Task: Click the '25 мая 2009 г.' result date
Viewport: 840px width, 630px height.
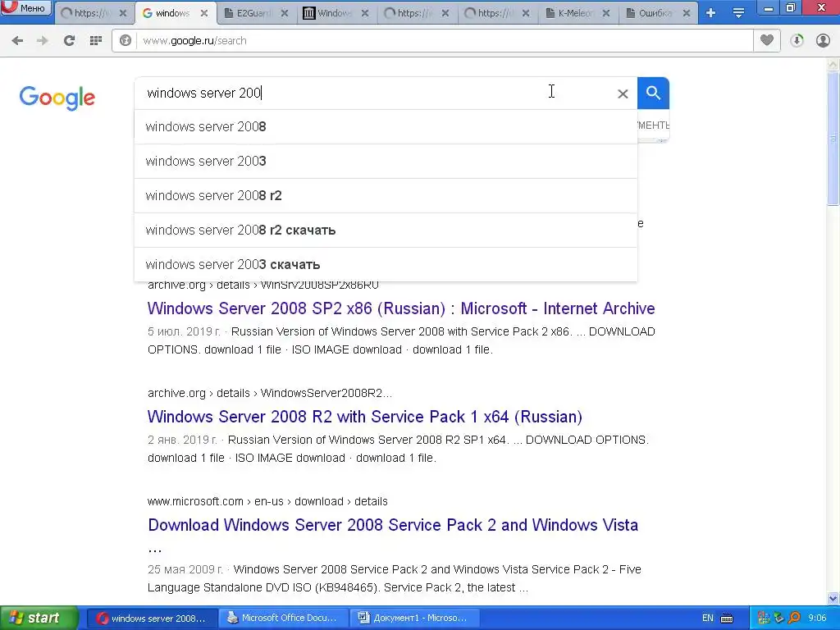Action: (185, 569)
